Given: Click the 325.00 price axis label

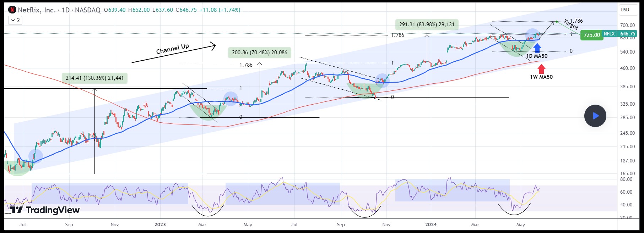Looking at the screenshot, I should click(x=627, y=104).
